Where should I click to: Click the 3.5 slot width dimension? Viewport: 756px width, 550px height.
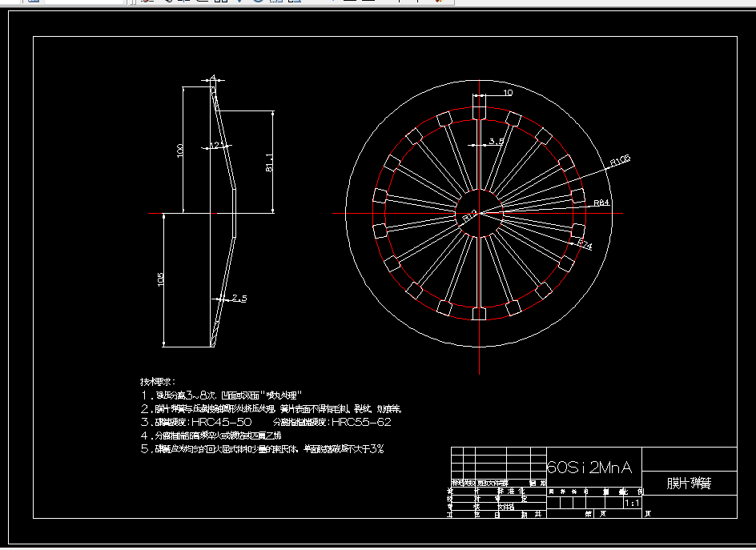point(496,142)
